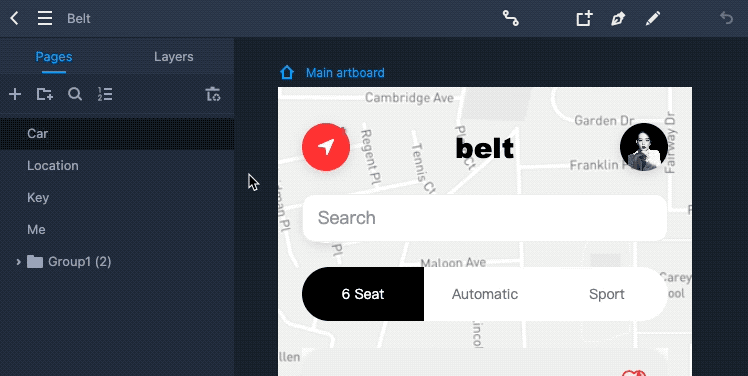Select the Pencil tool
This screenshot has width=748, height=376.
(653, 19)
